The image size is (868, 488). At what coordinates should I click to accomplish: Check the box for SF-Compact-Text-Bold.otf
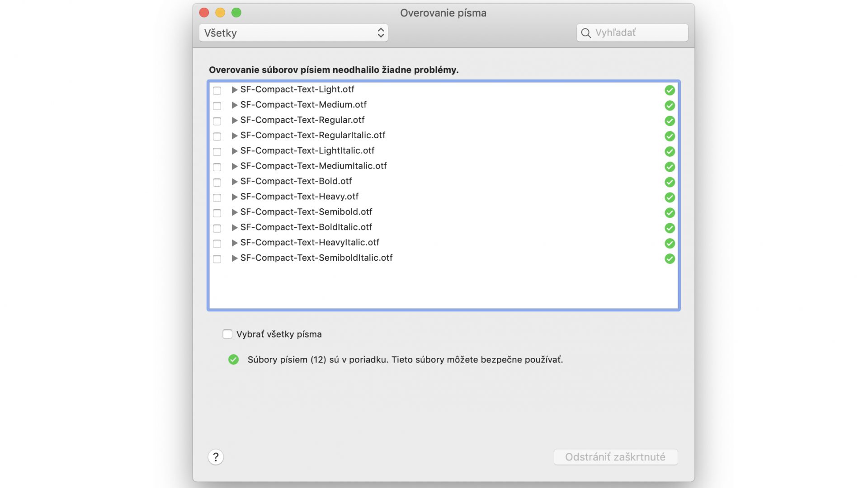coord(217,183)
